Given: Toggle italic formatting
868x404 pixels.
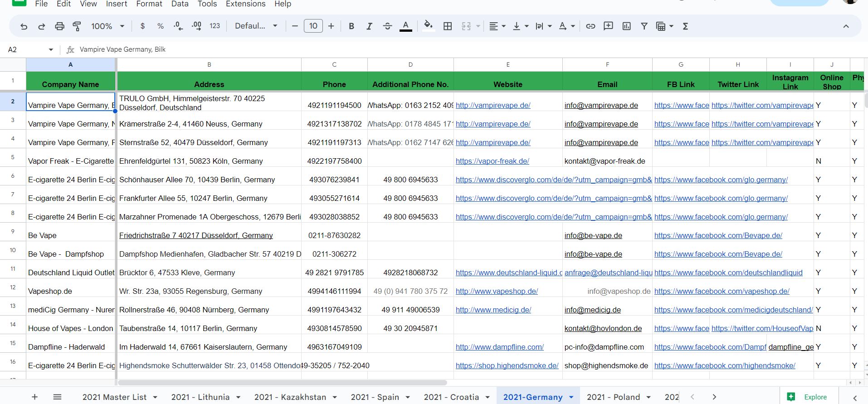Looking at the screenshot, I should click(369, 26).
